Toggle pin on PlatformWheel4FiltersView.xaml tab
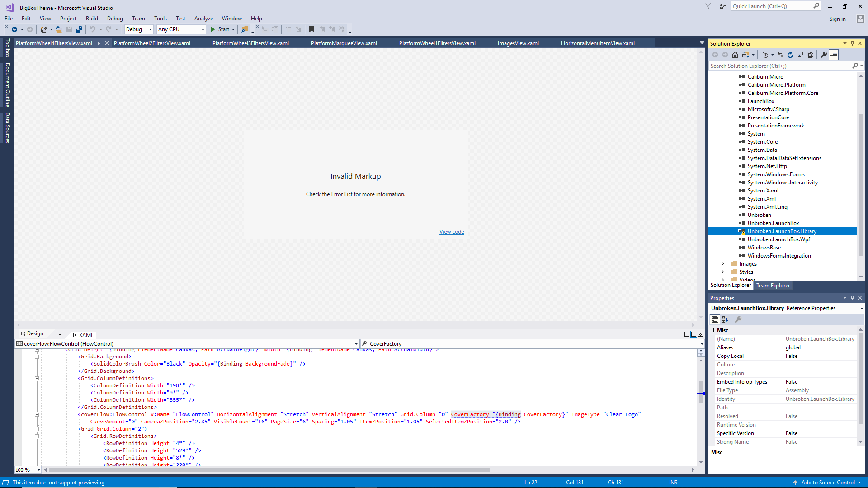The height and width of the screenshot is (488, 868). pyautogui.click(x=99, y=43)
